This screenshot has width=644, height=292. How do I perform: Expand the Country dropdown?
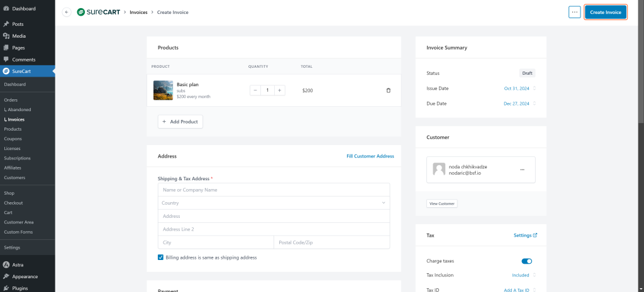pos(274,203)
